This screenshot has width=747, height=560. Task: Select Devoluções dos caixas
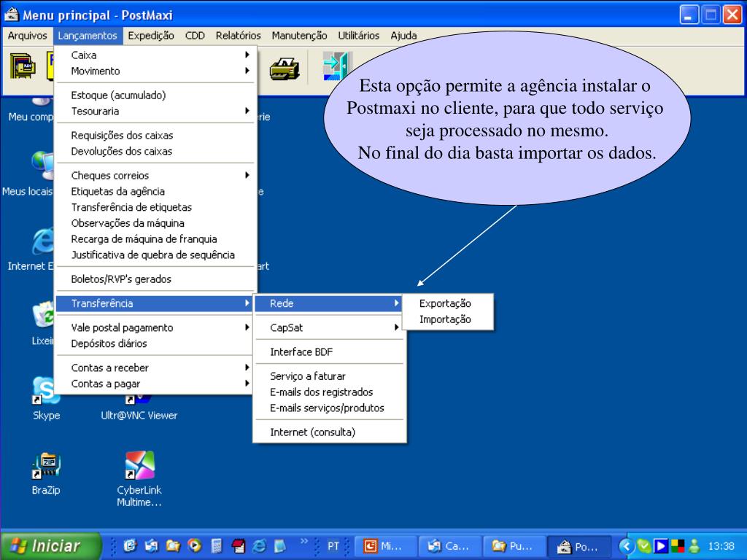pos(155,151)
